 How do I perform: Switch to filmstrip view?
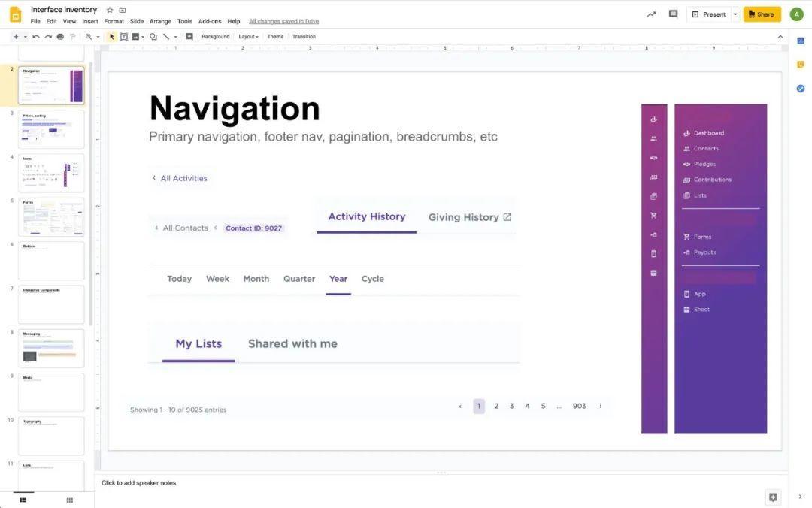(x=23, y=500)
